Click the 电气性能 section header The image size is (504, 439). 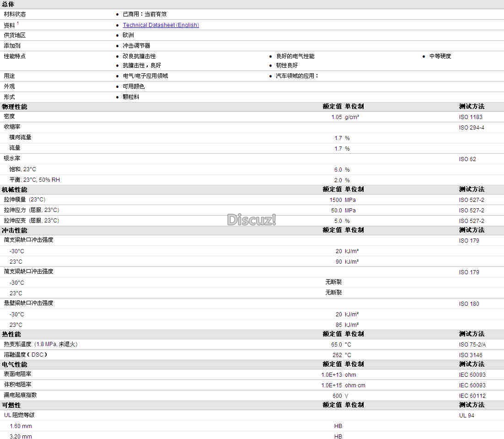tap(15, 365)
